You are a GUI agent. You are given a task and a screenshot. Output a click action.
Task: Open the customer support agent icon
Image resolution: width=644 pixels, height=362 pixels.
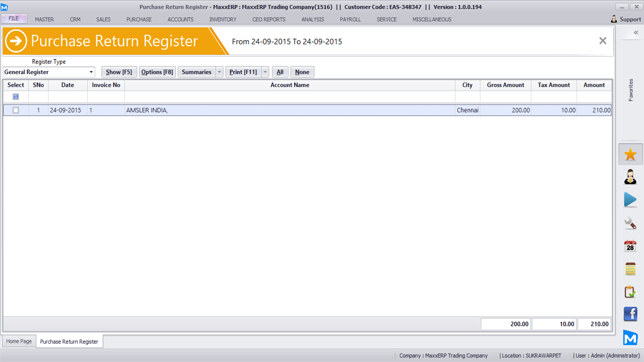630,177
